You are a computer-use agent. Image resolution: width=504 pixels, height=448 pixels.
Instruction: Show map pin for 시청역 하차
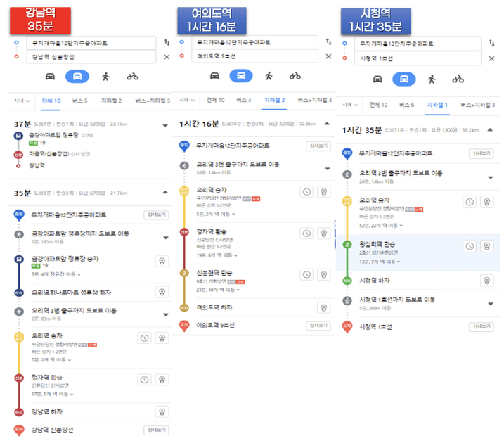486,281
